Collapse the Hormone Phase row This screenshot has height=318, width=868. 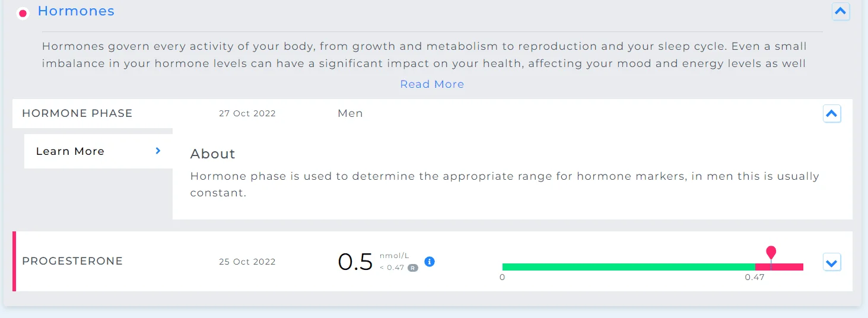coord(832,113)
